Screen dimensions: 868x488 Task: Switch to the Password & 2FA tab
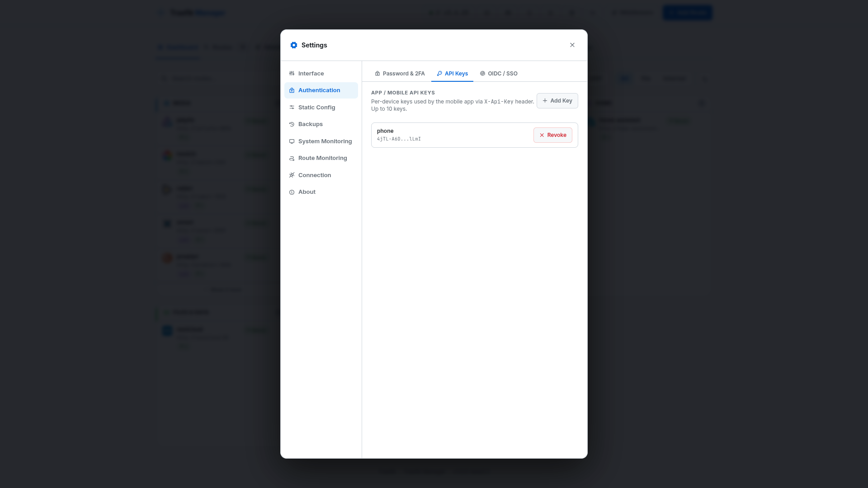[x=400, y=74]
